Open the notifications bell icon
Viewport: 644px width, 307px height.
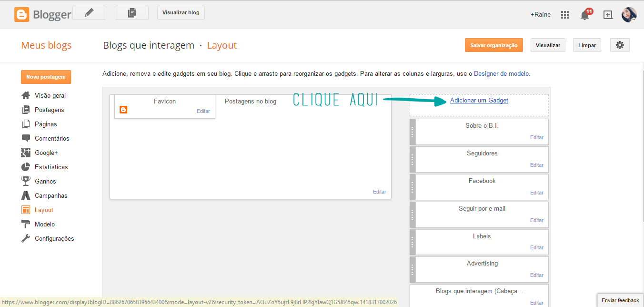585,15
